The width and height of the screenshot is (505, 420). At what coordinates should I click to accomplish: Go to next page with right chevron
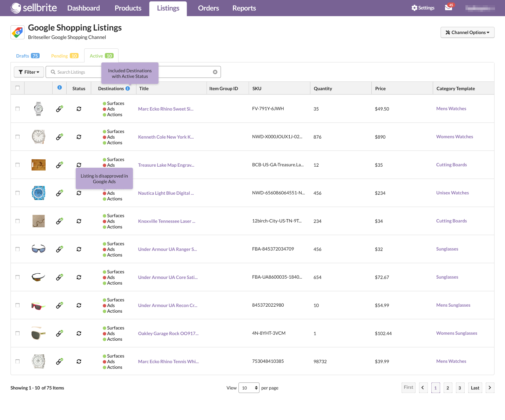pos(490,388)
